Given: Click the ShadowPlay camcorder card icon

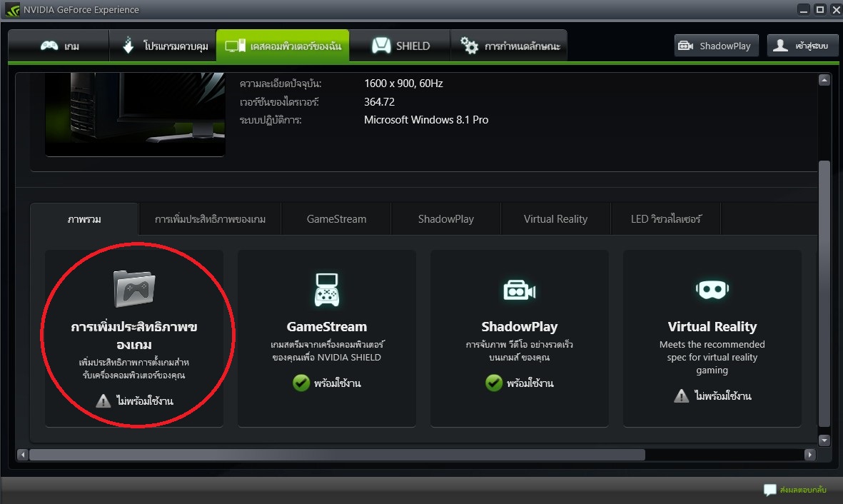Looking at the screenshot, I should pos(520,291).
